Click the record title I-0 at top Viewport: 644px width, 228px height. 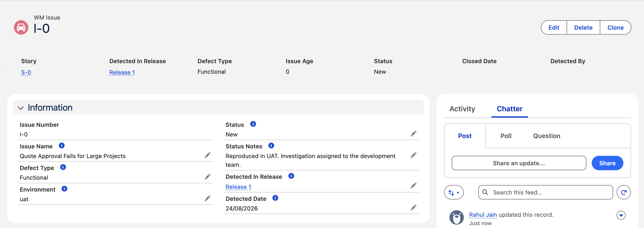42,28
